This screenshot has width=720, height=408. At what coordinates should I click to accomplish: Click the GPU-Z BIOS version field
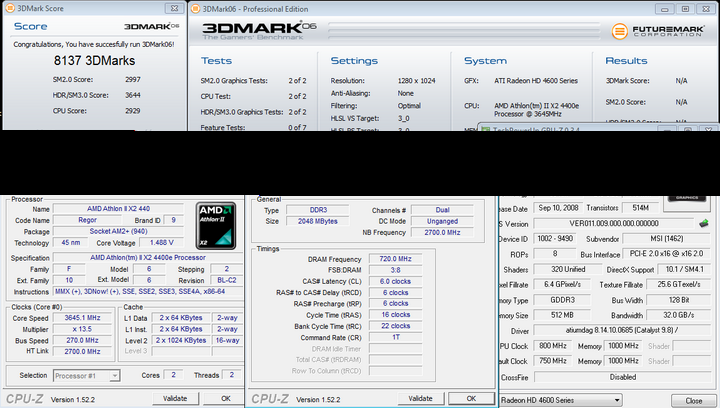[x=613, y=224]
